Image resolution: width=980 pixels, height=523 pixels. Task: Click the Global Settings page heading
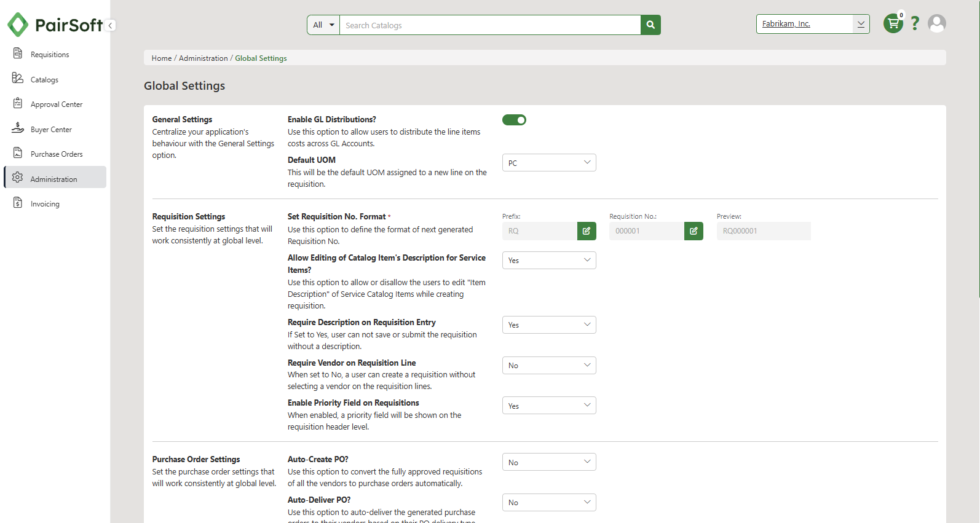coord(184,86)
